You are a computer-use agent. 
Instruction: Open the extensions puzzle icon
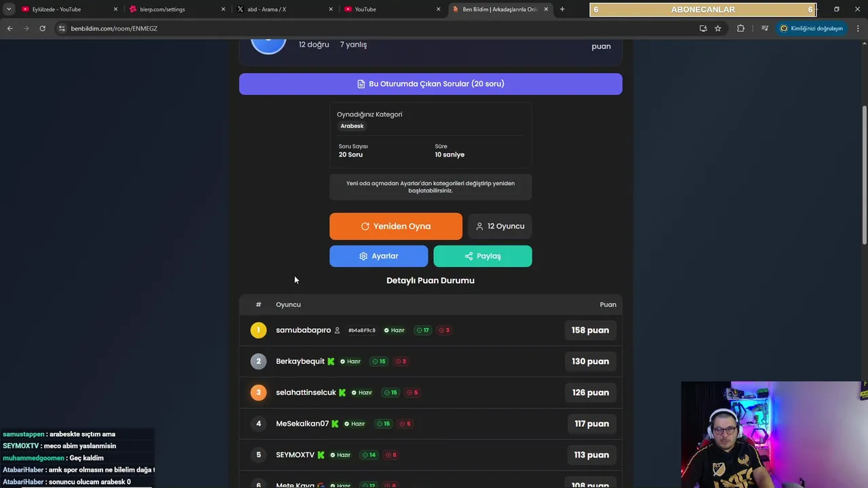tap(741, 28)
